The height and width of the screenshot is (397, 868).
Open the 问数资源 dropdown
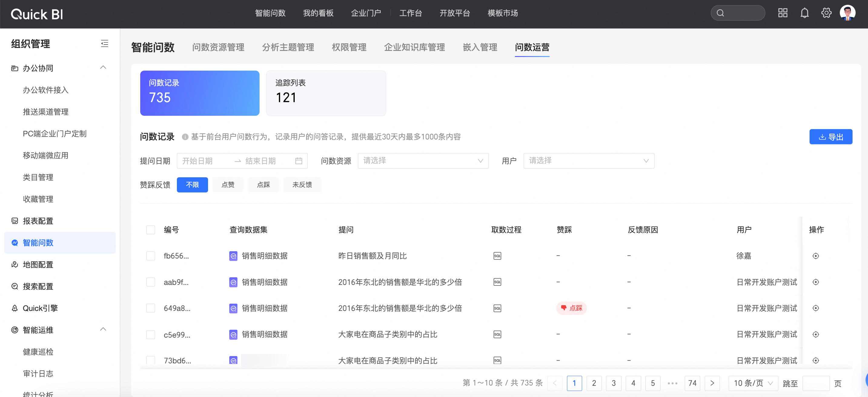click(423, 161)
